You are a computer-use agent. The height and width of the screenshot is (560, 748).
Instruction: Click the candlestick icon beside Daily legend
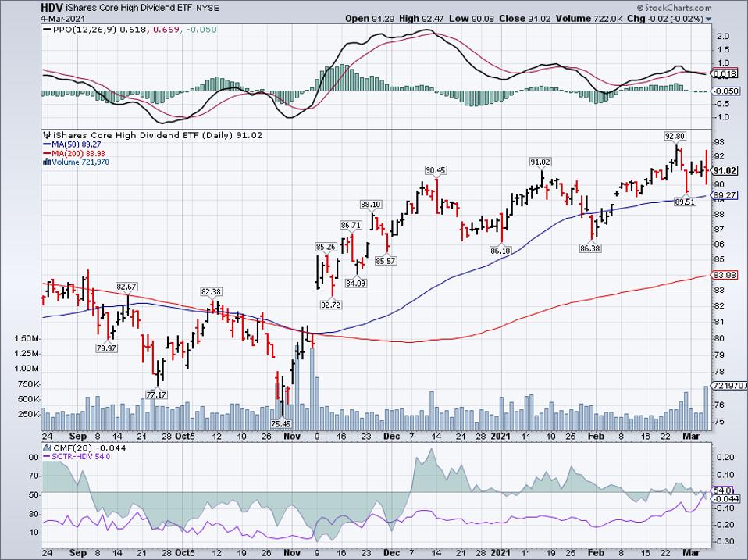[x=45, y=135]
